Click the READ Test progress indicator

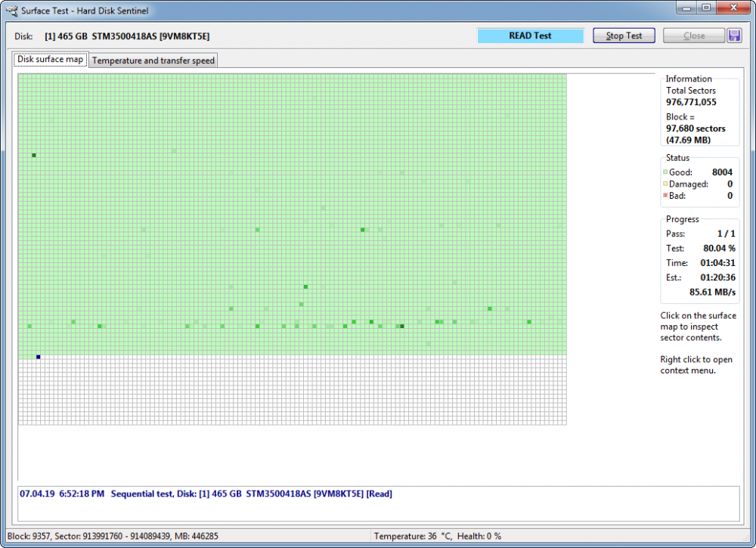[530, 35]
